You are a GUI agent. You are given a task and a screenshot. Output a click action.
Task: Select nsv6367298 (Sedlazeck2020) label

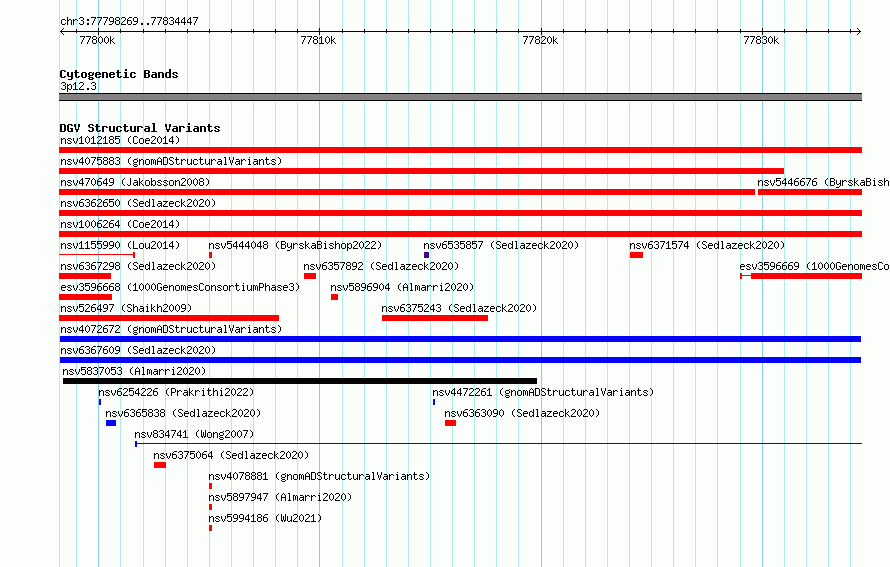coord(138,266)
